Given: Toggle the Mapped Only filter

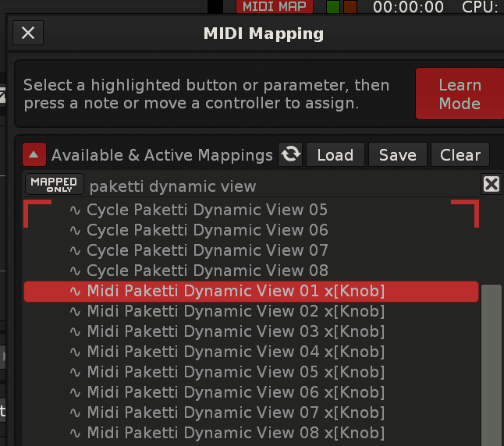Looking at the screenshot, I should [54, 185].
